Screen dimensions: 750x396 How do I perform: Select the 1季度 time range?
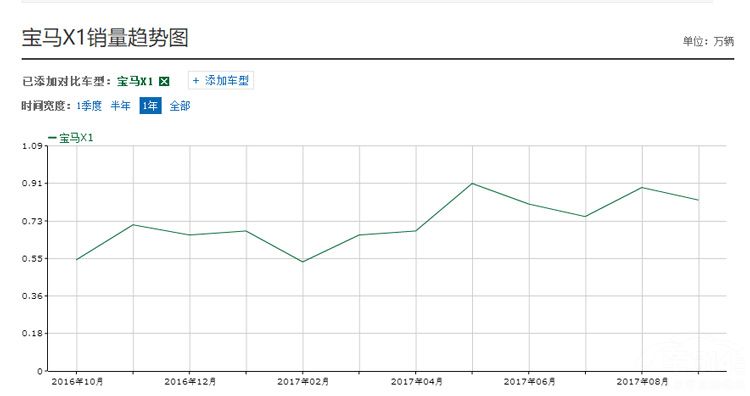point(89,106)
